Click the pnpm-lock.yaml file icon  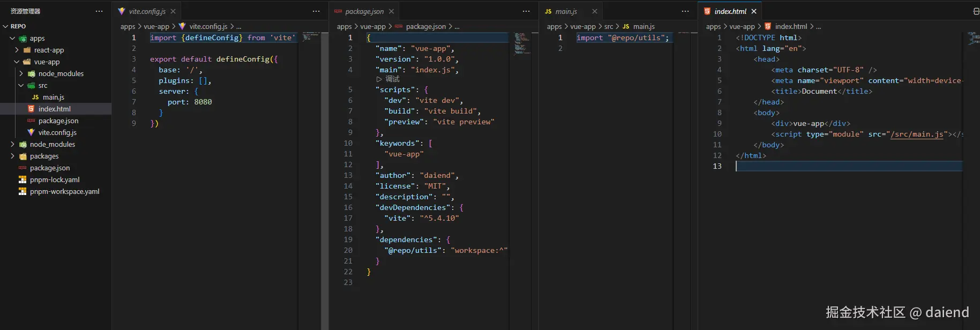point(23,179)
